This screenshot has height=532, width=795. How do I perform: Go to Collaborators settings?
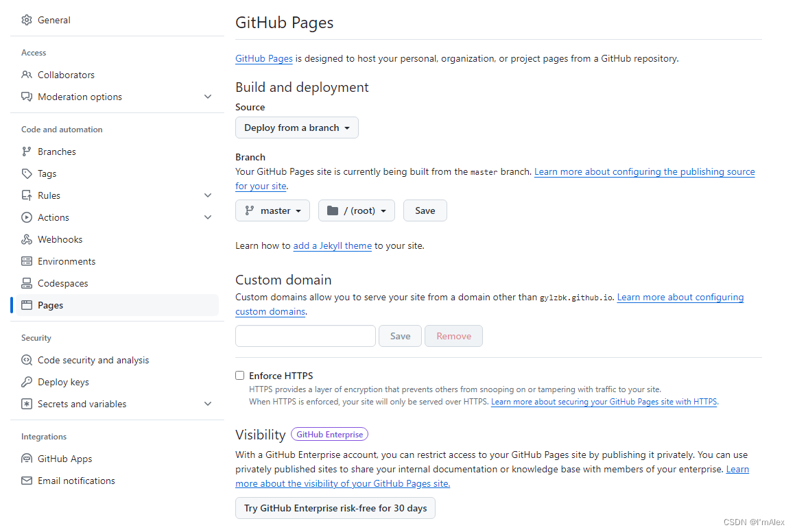117,75
